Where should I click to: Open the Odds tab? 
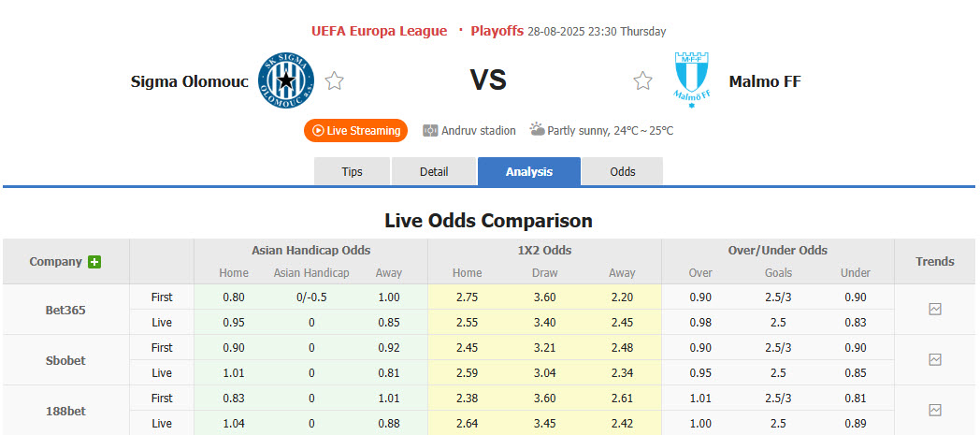[x=622, y=172]
